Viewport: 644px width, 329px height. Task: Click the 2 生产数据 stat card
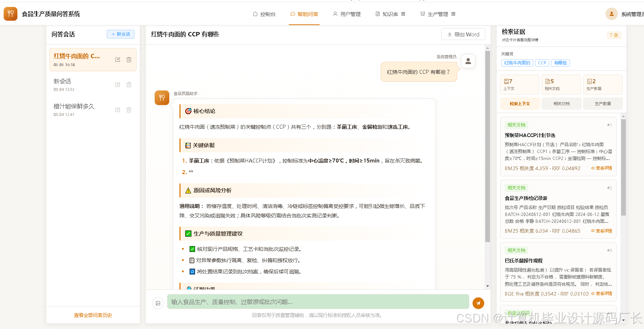(x=603, y=84)
